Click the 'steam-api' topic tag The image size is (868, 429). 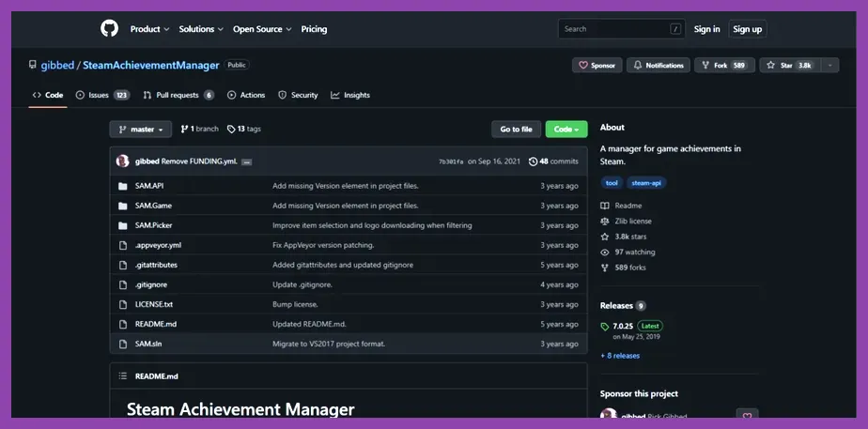[x=646, y=183]
